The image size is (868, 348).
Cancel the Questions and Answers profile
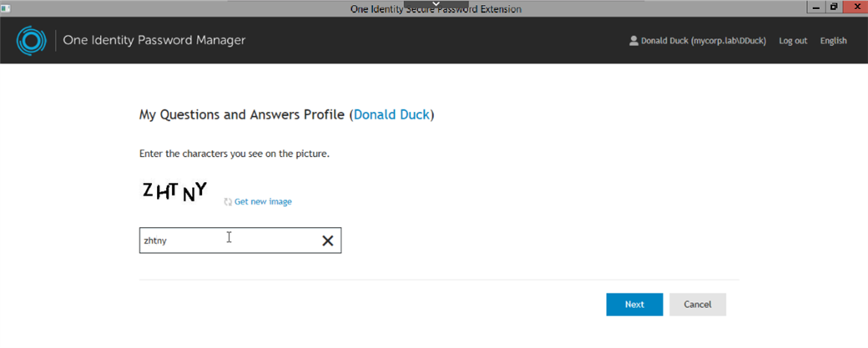click(698, 305)
